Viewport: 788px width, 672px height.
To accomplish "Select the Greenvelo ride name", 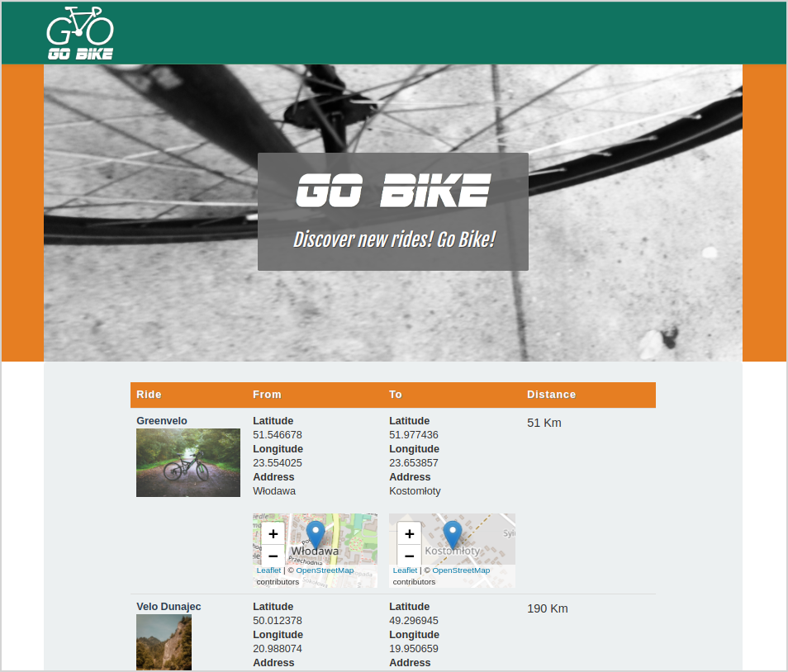I will pyautogui.click(x=161, y=421).
